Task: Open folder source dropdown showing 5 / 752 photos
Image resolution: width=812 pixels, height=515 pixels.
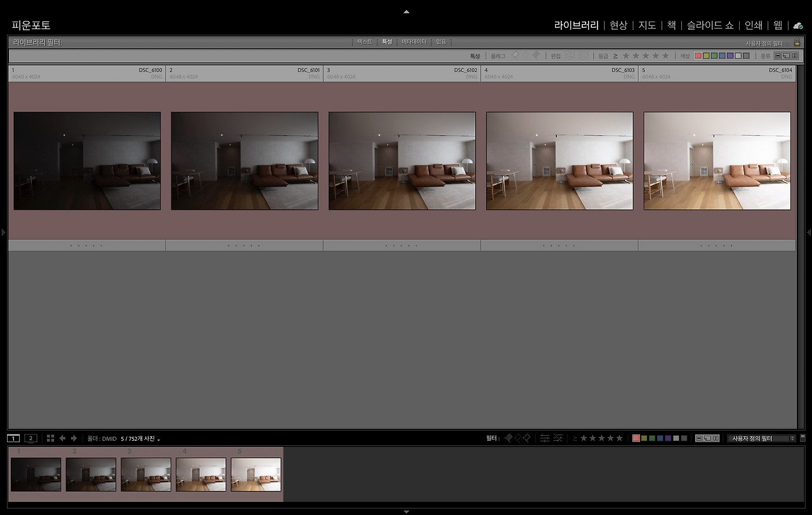Action: pyautogui.click(x=141, y=439)
